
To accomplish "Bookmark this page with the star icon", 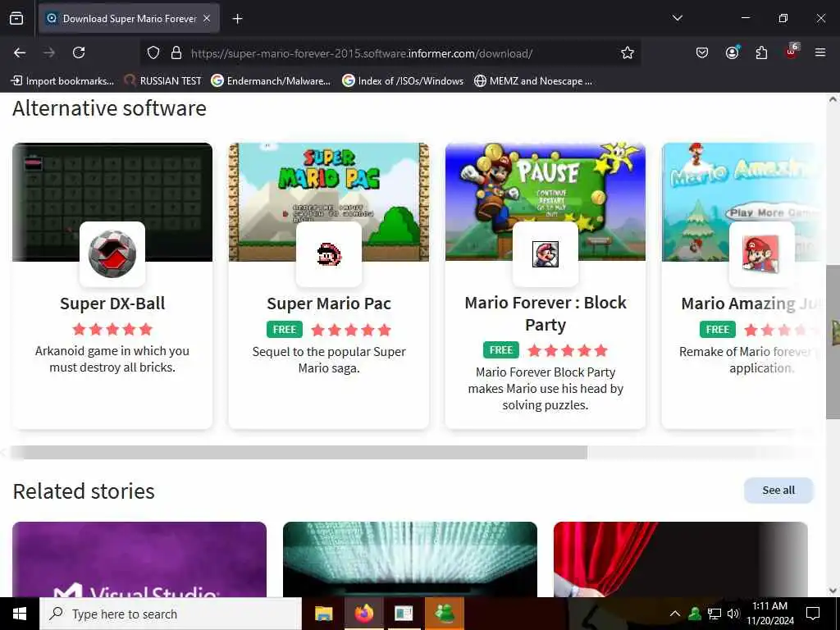I will (x=628, y=52).
